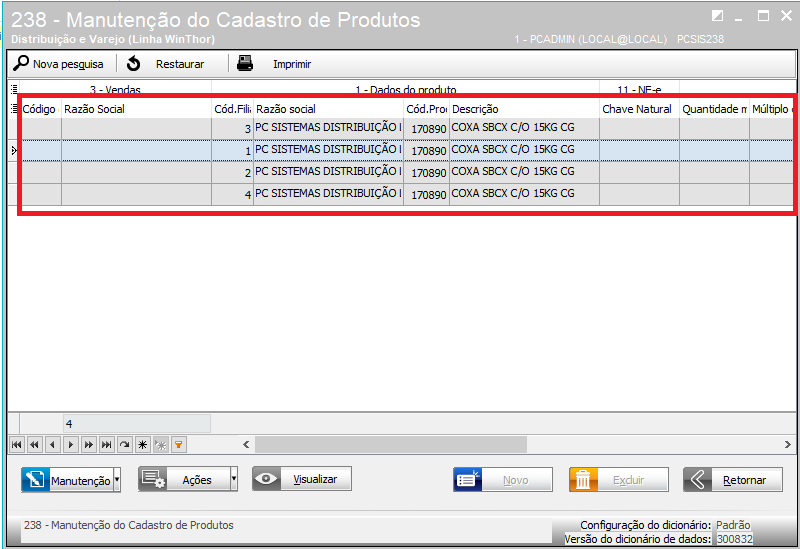
Task: Click the Chave Natural column header
Action: click(639, 109)
